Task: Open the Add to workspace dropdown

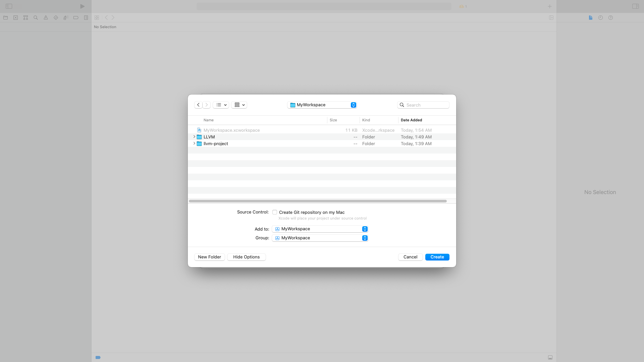Action: (x=365, y=229)
